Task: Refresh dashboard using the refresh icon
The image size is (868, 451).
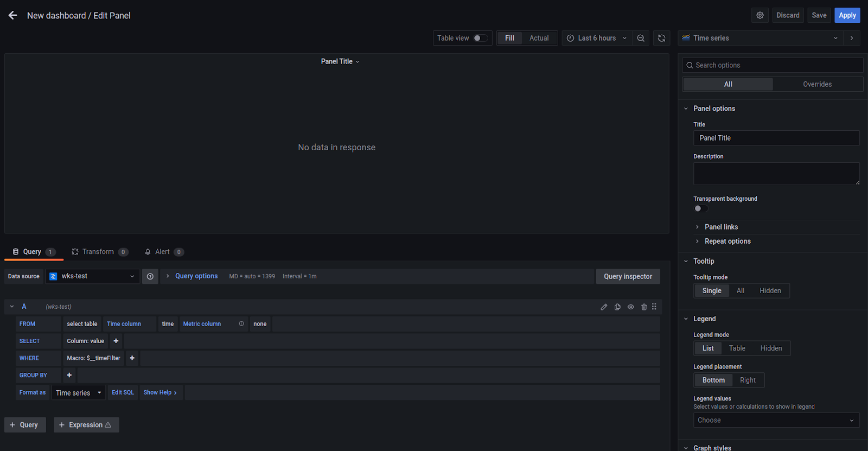Action: pos(661,38)
